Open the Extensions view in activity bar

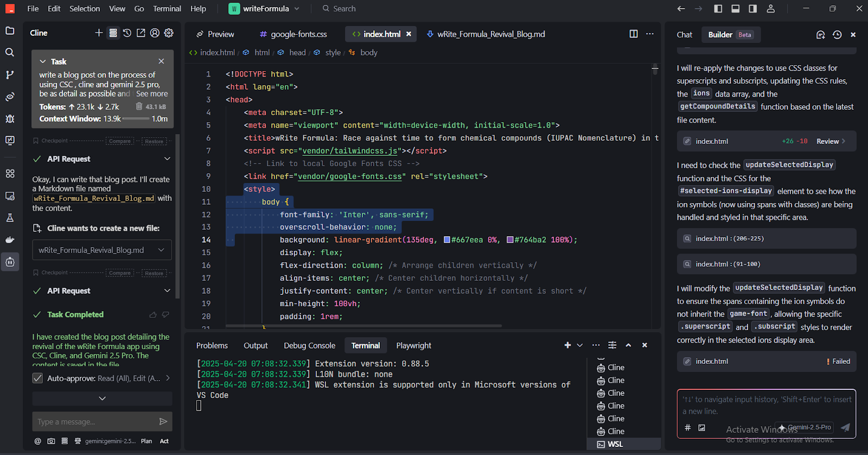[10, 174]
